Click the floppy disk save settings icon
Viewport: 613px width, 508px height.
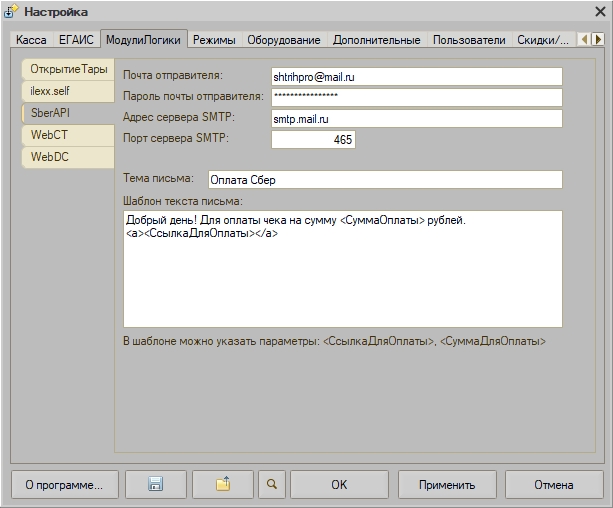click(155, 485)
